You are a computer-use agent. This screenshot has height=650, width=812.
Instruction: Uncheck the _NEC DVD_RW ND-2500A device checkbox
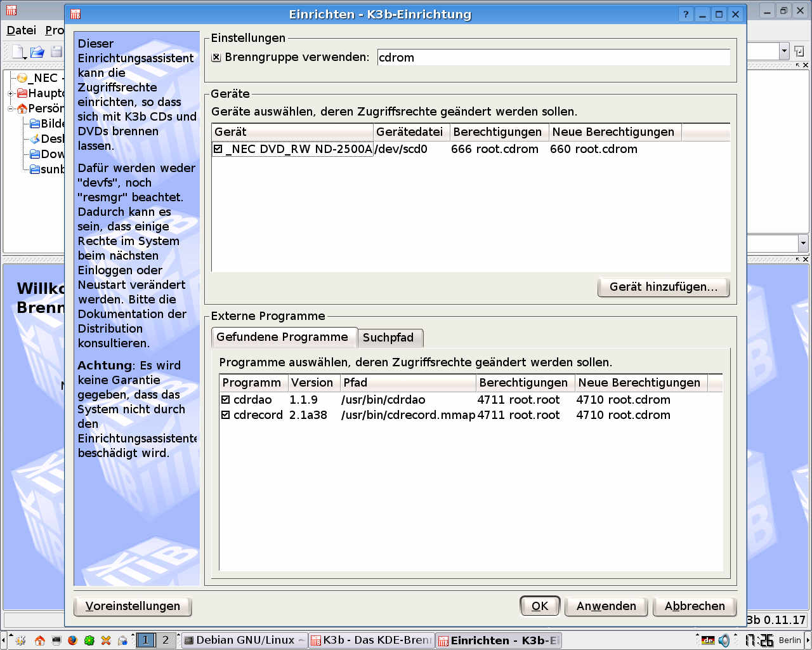[x=218, y=149]
